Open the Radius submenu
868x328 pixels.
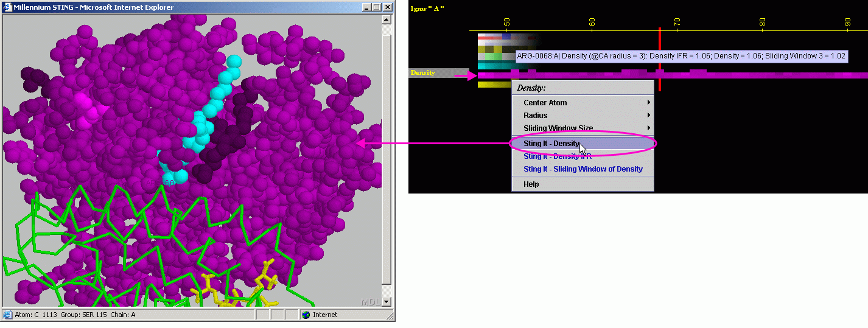(583, 116)
